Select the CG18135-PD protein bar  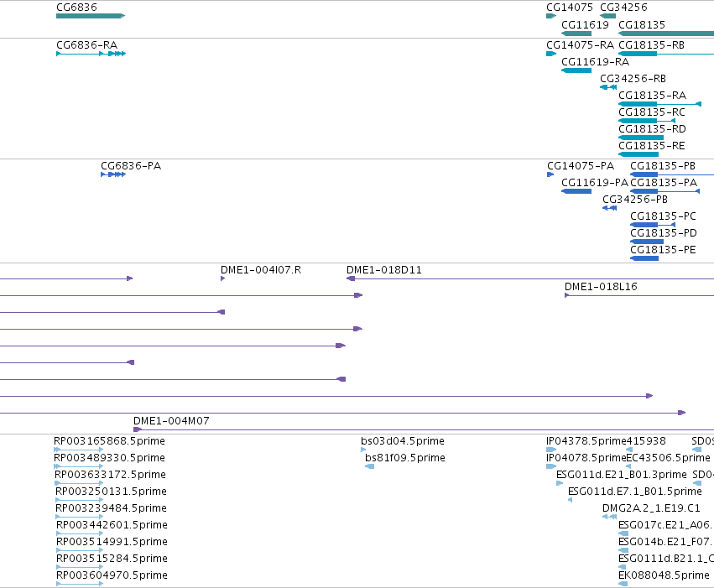point(647,242)
